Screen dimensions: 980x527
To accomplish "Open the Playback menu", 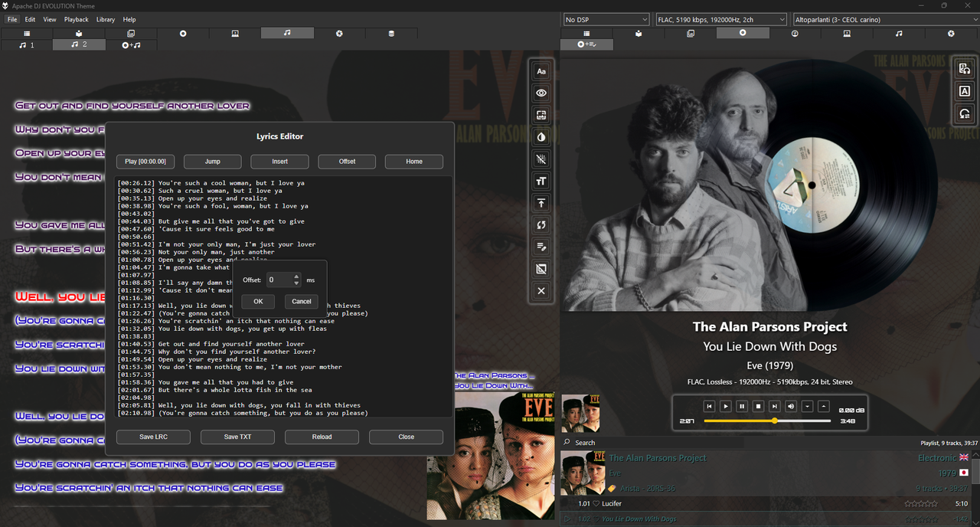I will (77, 19).
